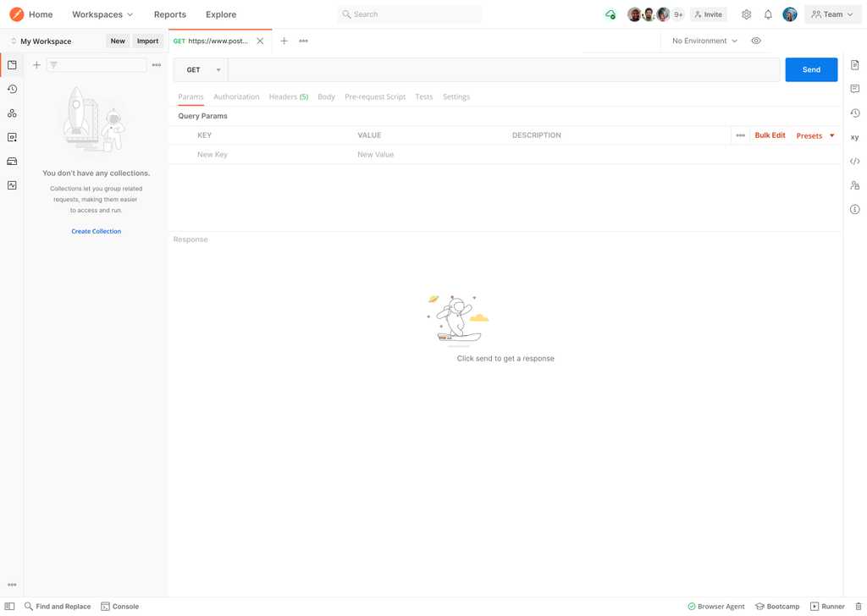Switch to the Headers (5) tab

pos(289,96)
